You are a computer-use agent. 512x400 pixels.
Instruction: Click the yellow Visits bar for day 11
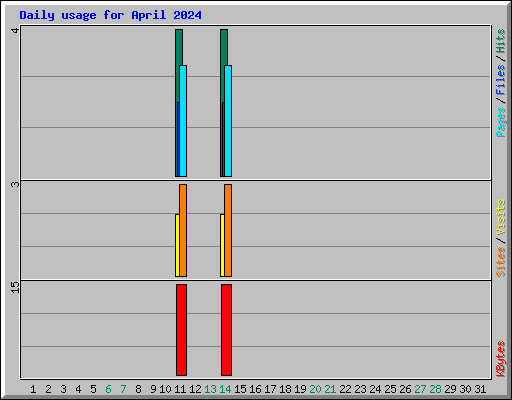(x=177, y=245)
